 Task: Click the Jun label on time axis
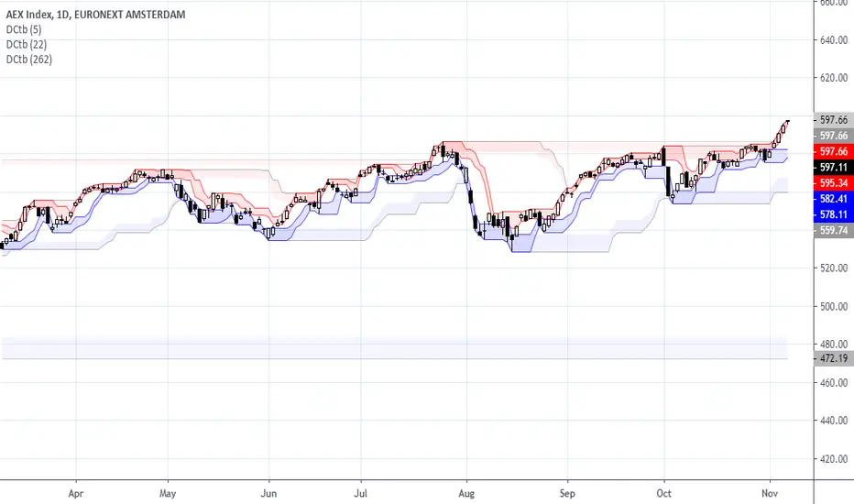coord(268,494)
